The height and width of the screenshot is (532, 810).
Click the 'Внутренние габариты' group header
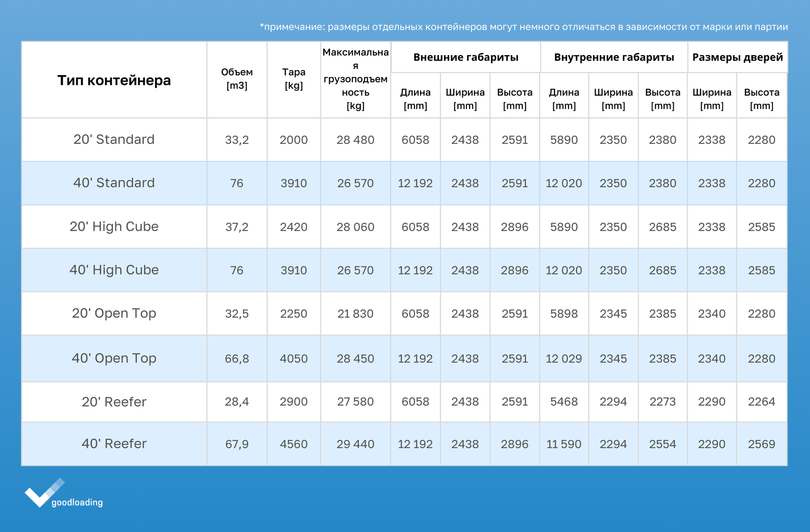(614, 57)
